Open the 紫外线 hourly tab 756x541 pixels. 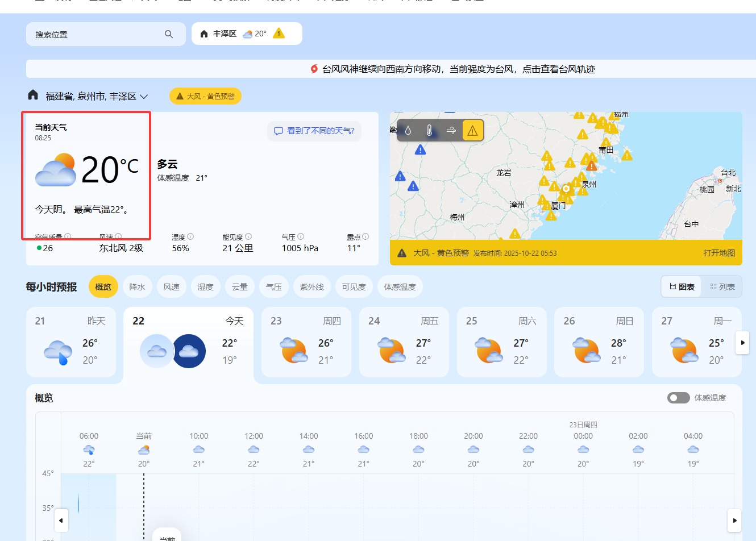311,287
